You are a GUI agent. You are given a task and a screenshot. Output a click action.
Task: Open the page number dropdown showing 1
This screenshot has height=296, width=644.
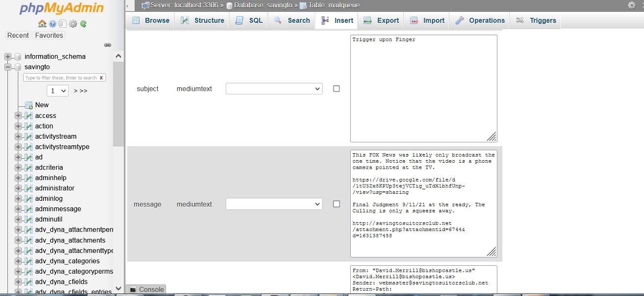pos(57,91)
